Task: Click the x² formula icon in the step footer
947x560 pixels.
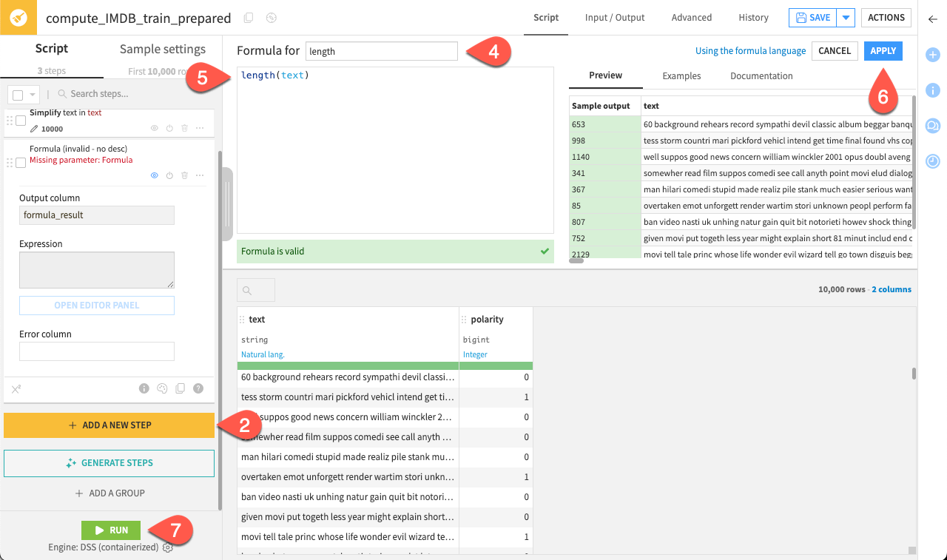Action: pyautogui.click(x=16, y=388)
